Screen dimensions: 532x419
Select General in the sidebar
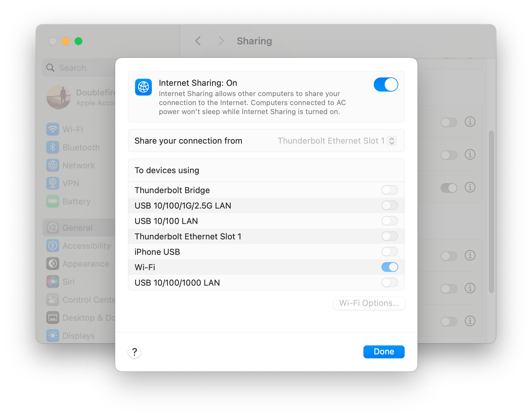(78, 228)
